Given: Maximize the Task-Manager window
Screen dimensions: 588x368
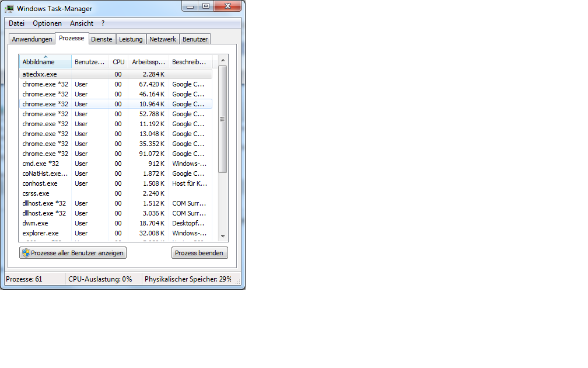Looking at the screenshot, I should click(x=206, y=6).
